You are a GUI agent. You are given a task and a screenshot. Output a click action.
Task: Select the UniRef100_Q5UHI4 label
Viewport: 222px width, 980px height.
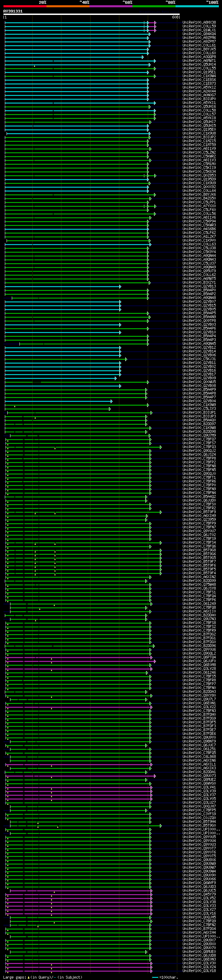[199, 64]
